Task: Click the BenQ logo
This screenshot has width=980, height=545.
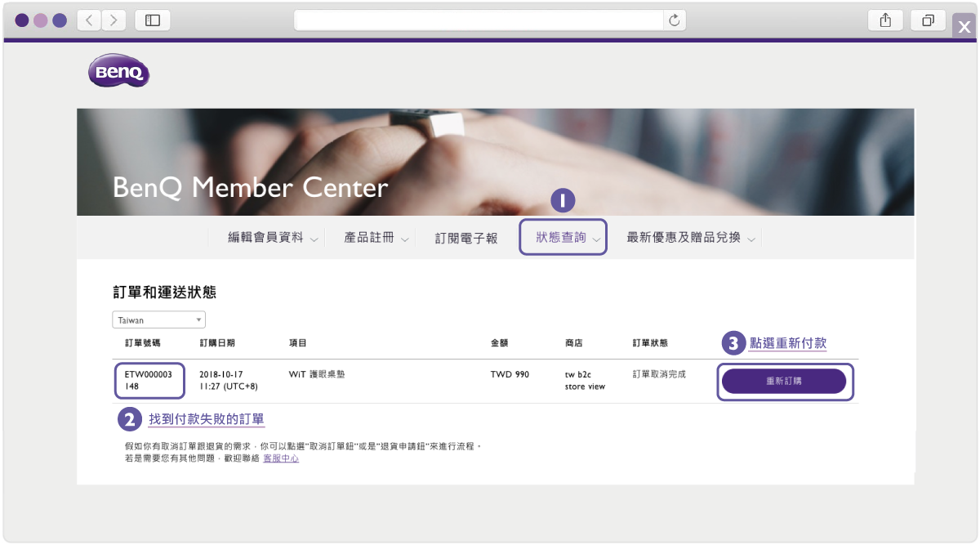Action: [118, 71]
